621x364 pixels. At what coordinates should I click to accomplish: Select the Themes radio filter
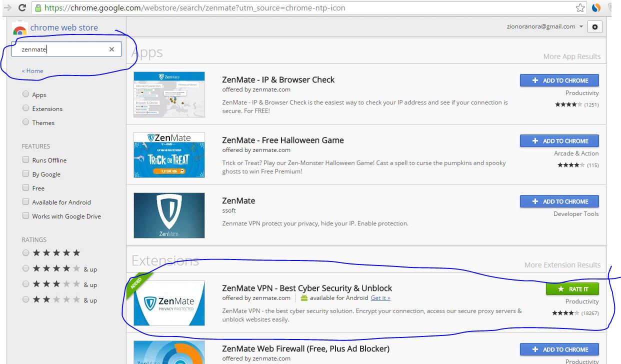coord(25,122)
